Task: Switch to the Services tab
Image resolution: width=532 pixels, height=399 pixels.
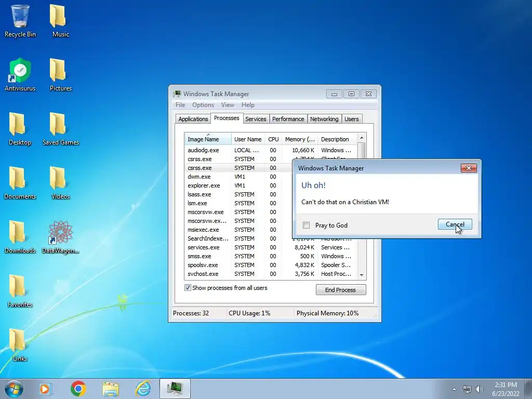Action: coord(256,119)
